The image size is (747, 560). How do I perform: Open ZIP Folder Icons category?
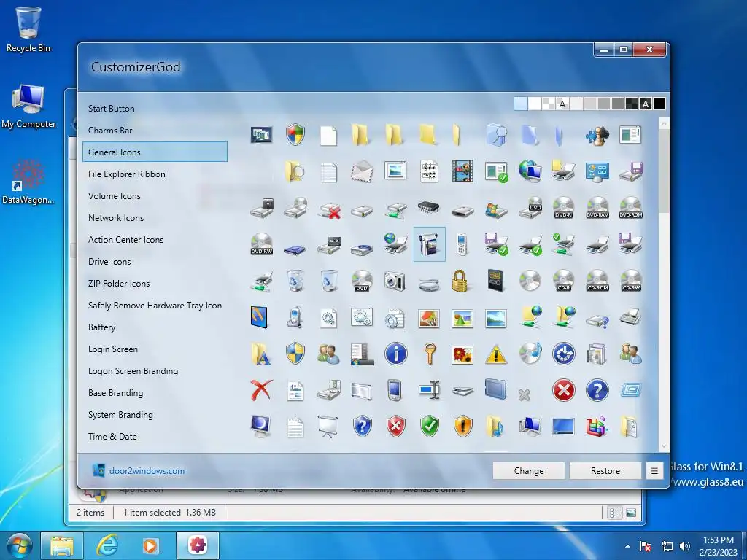tap(119, 284)
